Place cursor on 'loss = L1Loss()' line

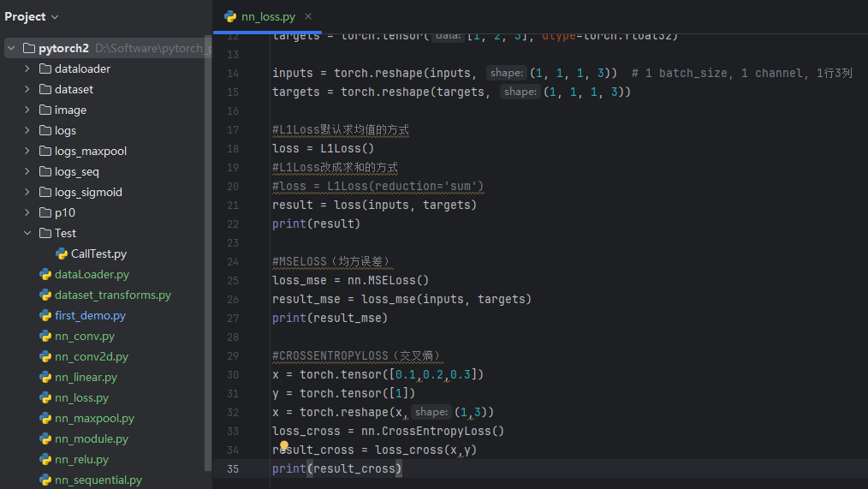[x=324, y=148]
